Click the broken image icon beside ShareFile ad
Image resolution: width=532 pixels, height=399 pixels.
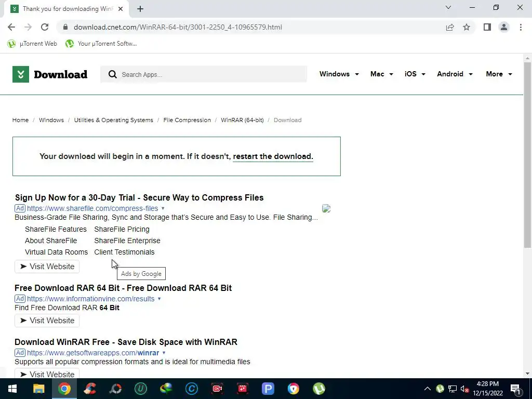point(326,208)
